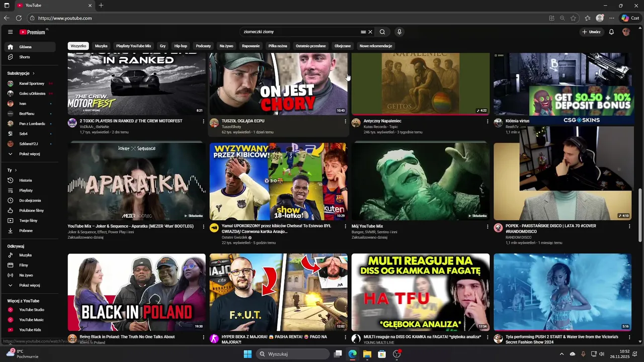
Task: Click the search magnifier button
Action: (382, 32)
